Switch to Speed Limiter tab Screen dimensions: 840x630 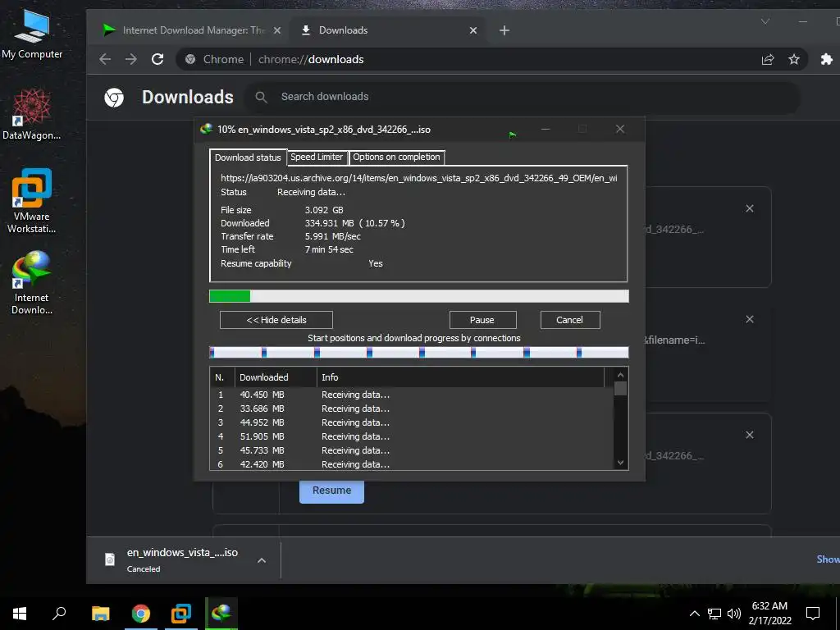tap(317, 157)
